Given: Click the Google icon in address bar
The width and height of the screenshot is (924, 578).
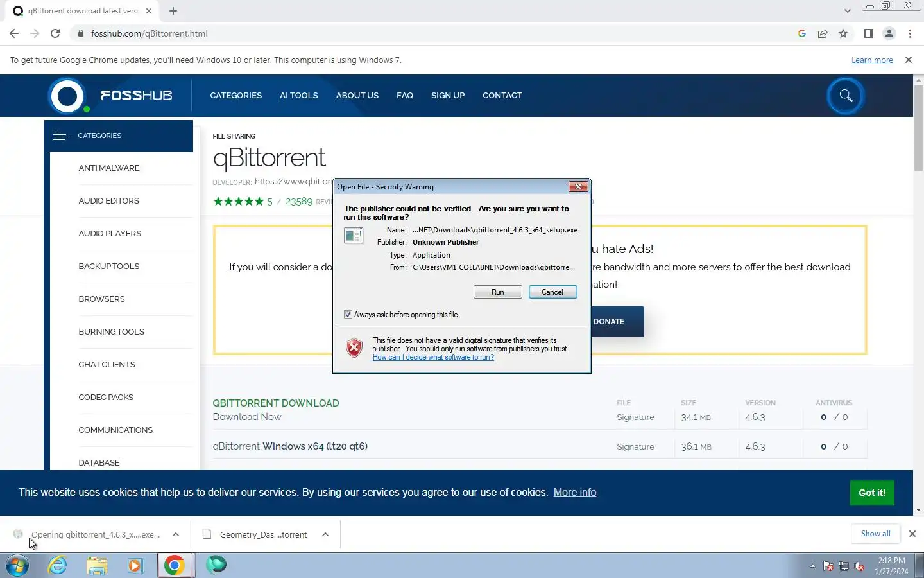Looking at the screenshot, I should pos(801,33).
